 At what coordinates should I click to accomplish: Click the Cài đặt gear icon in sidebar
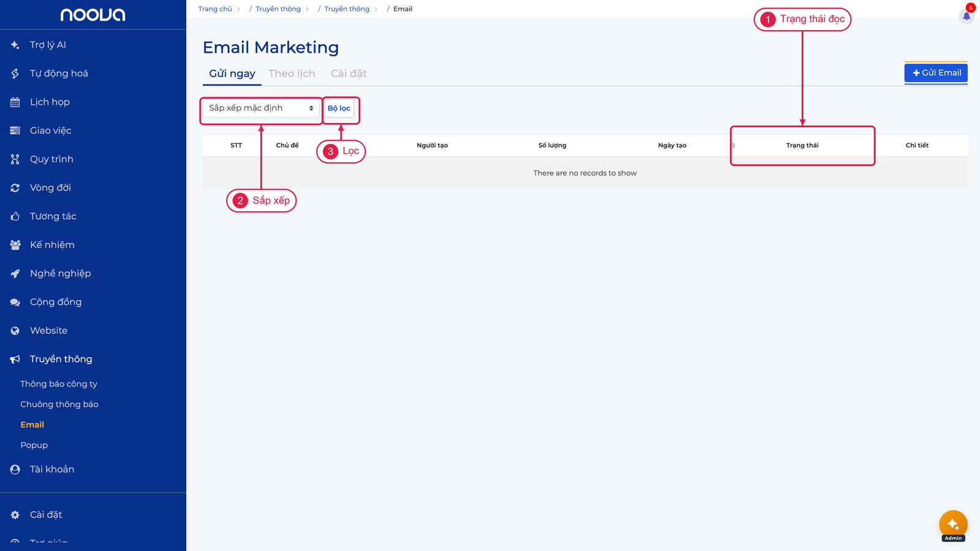(15, 515)
